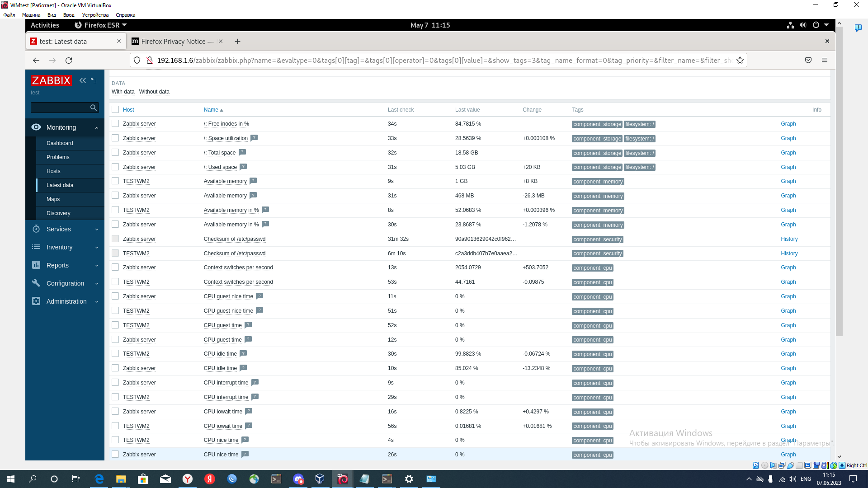Screen dimensions: 868x488
Task: Select the header checkbox to choose all hosts
Action: click(x=116, y=109)
